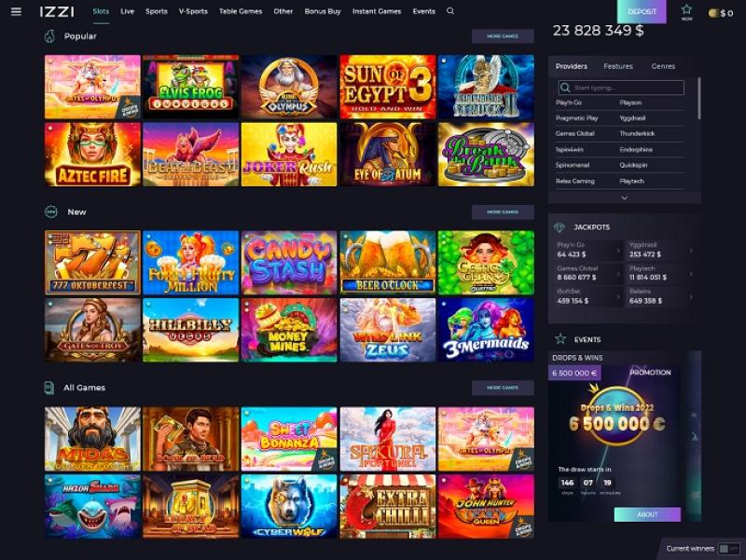Open the Bonus Buy menu item

pyautogui.click(x=323, y=11)
